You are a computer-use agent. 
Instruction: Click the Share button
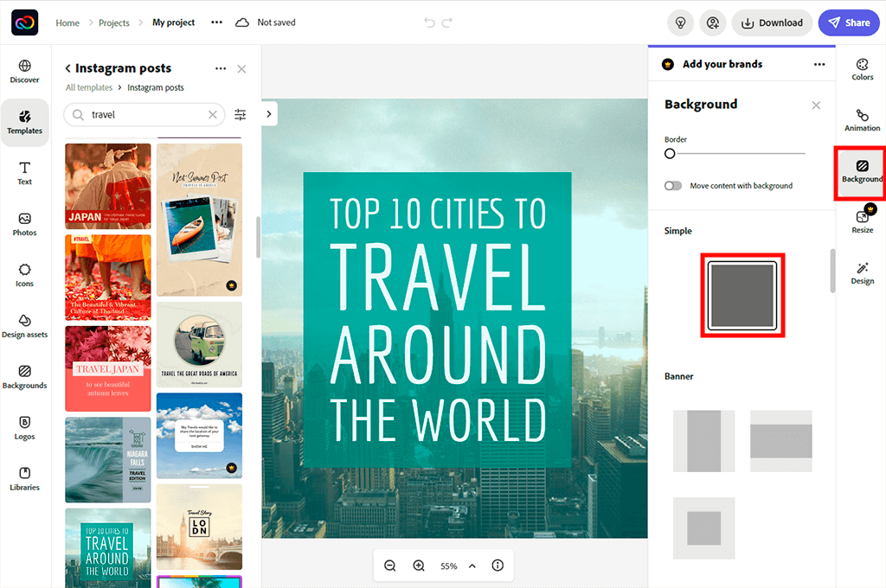[x=849, y=22]
